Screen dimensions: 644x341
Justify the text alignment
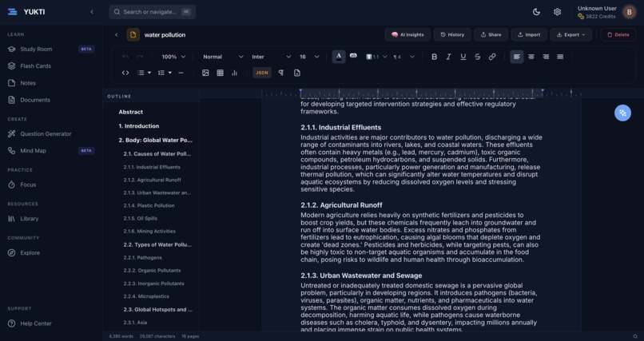pos(560,57)
